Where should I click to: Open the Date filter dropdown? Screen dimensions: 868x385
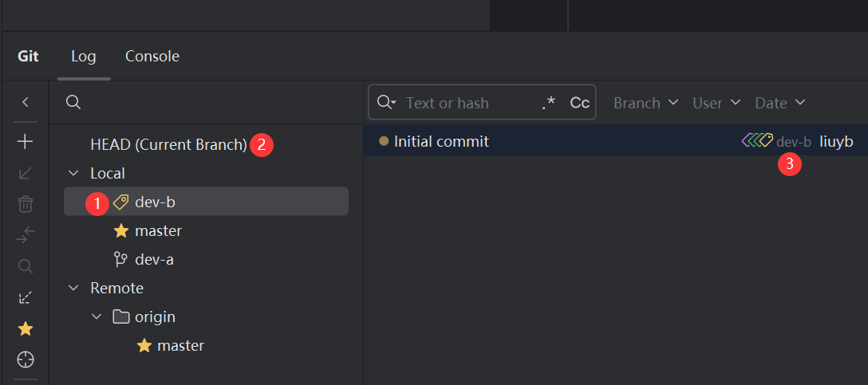click(x=779, y=103)
